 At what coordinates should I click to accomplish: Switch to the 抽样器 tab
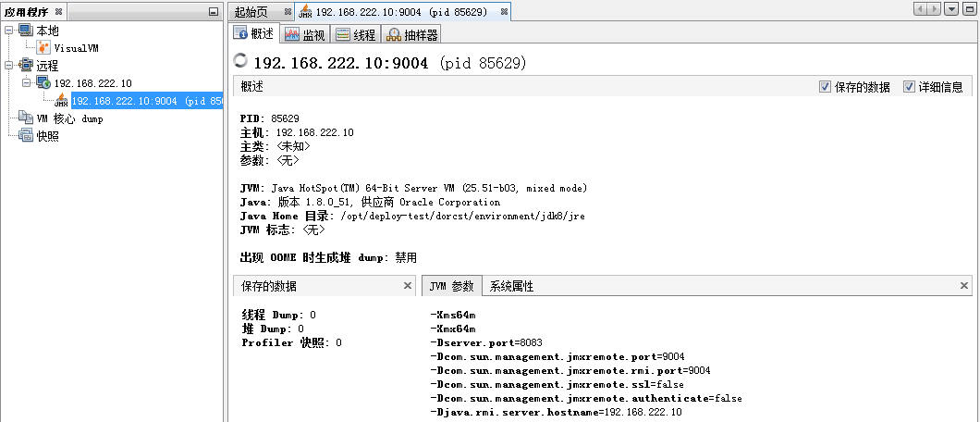pyautogui.click(x=411, y=35)
